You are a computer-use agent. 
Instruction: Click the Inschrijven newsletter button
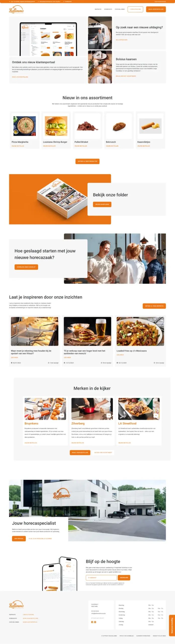click(124, 578)
